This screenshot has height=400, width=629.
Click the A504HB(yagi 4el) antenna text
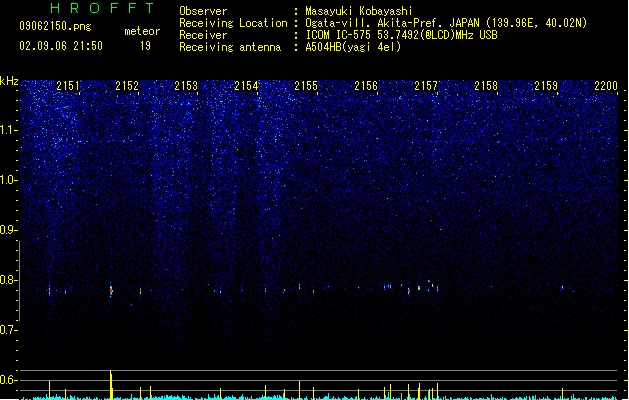353,47
